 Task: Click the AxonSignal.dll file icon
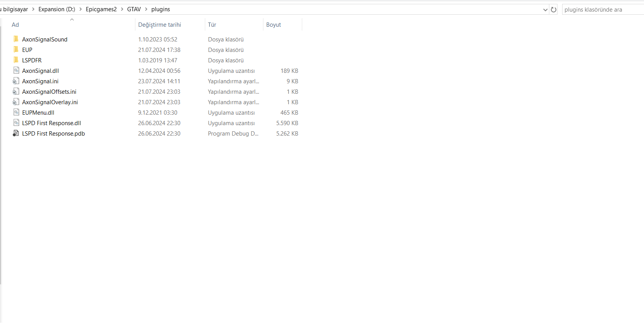click(16, 71)
